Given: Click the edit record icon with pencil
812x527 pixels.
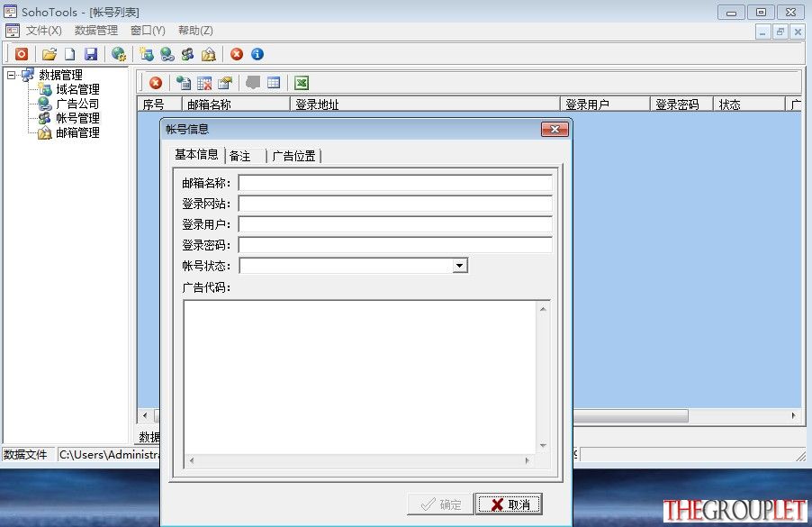Looking at the screenshot, I should click(x=225, y=83).
